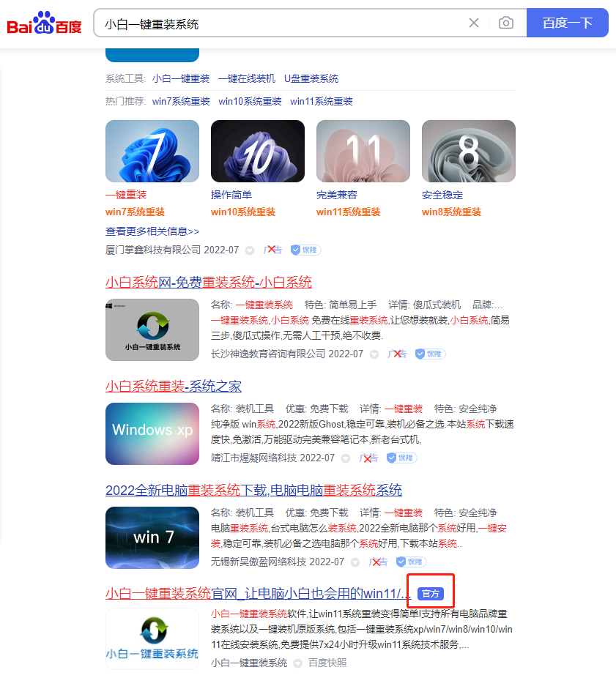The width and height of the screenshot is (616, 678).
Task: Open image search via the camera icon
Action: (x=505, y=23)
